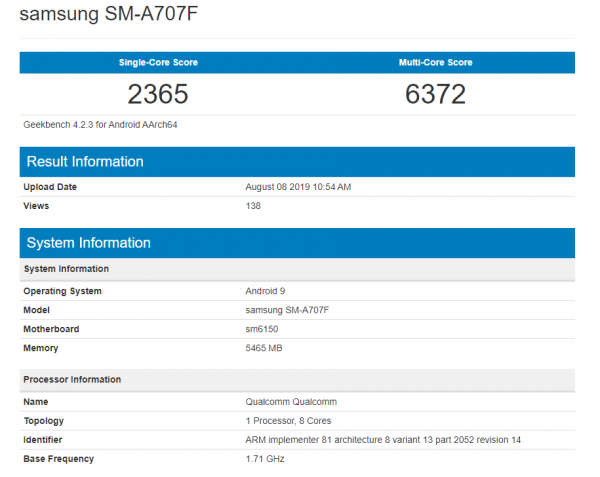The image size is (600, 477).
Task: Click the Result Information section header
Action: 297,162
